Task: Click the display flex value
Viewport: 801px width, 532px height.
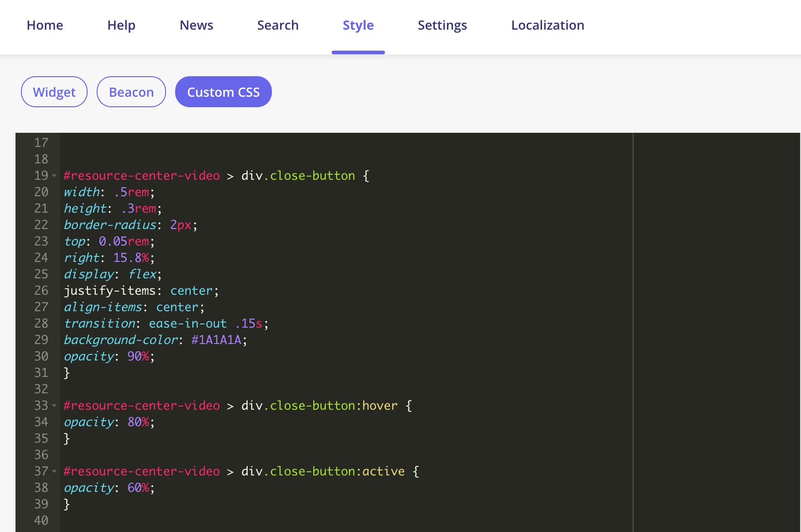Action: [x=142, y=274]
